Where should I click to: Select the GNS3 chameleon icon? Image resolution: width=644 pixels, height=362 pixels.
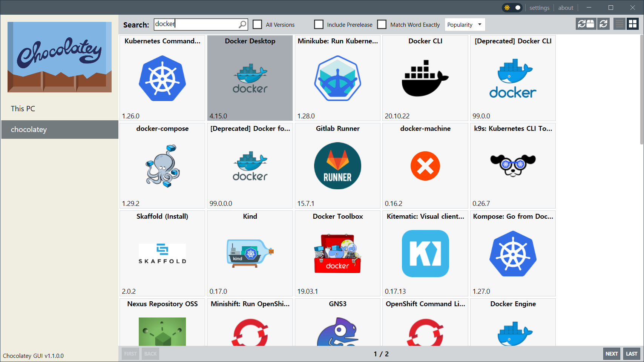click(337, 331)
